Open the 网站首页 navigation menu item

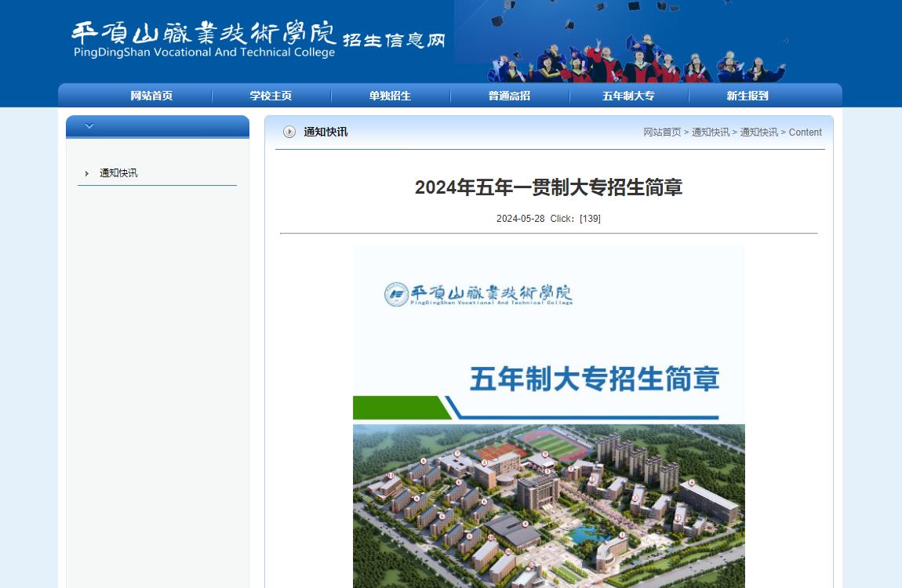click(x=152, y=96)
